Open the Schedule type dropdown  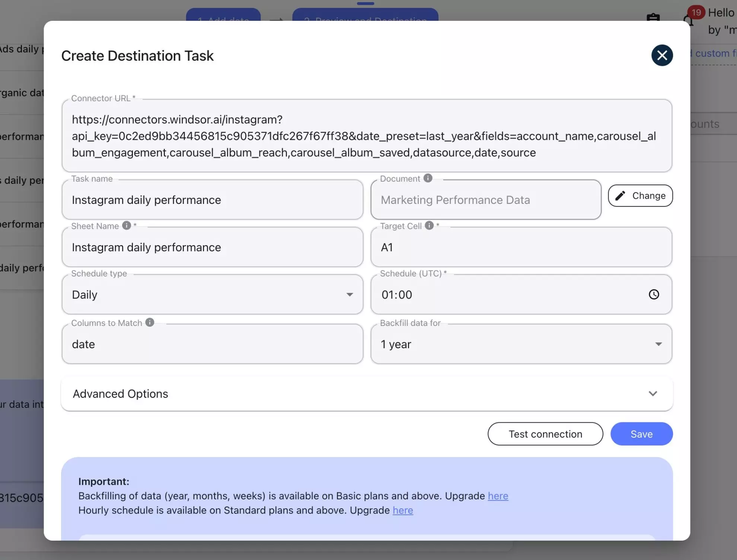350,294
